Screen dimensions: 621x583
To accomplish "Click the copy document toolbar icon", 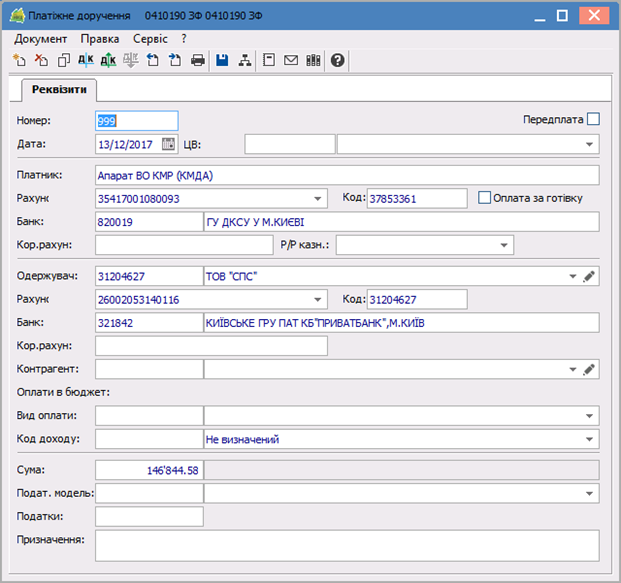I will pyautogui.click(x=63, y=61).
